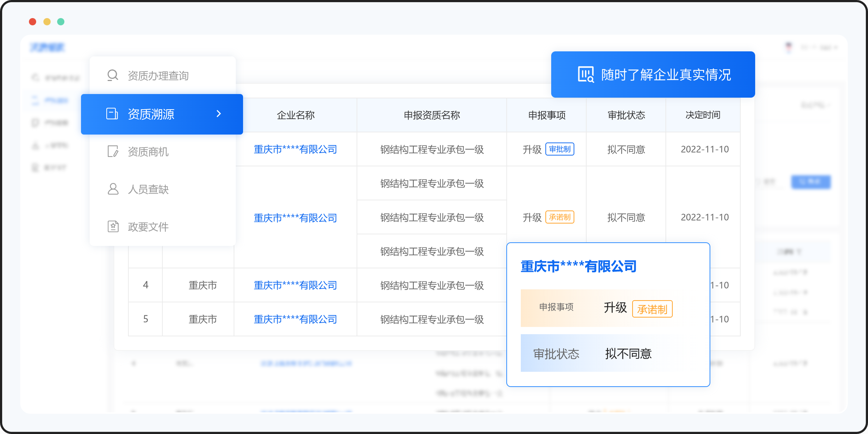The width and height of the screenshot is (868, 434).
Task: Click the yellow minimize window dot
Action: 47,22
